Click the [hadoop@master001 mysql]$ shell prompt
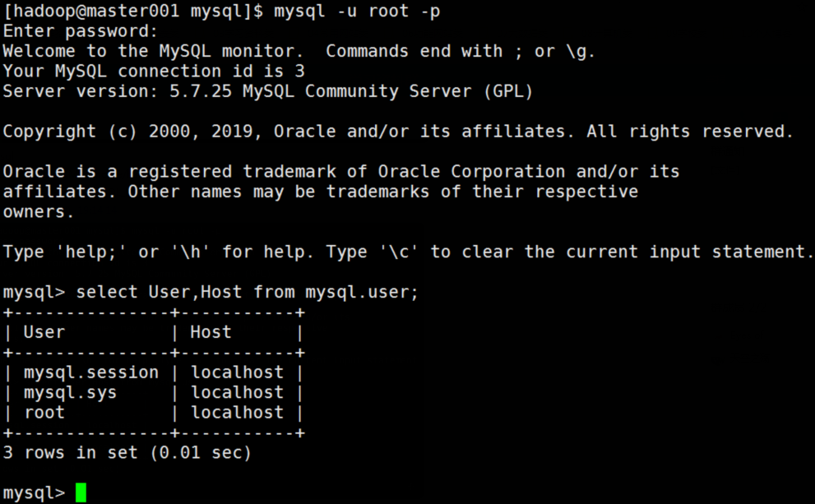 click(133, 12)
